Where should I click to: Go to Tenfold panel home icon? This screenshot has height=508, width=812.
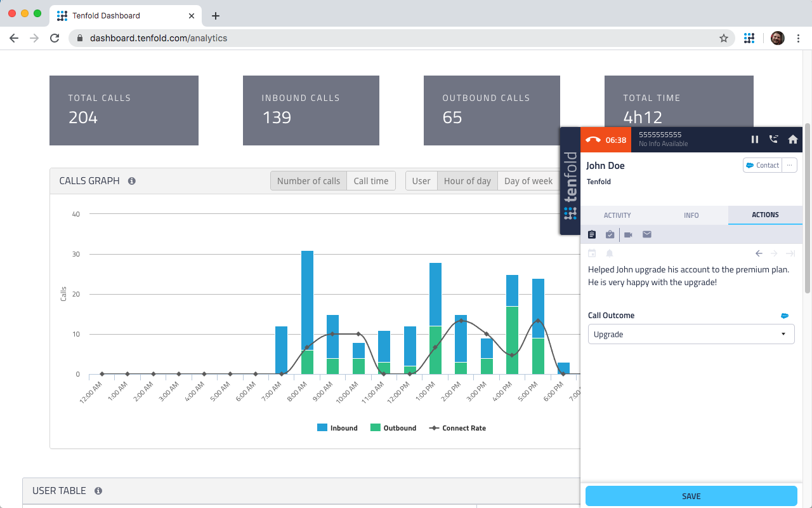click(x=792, y=140)
